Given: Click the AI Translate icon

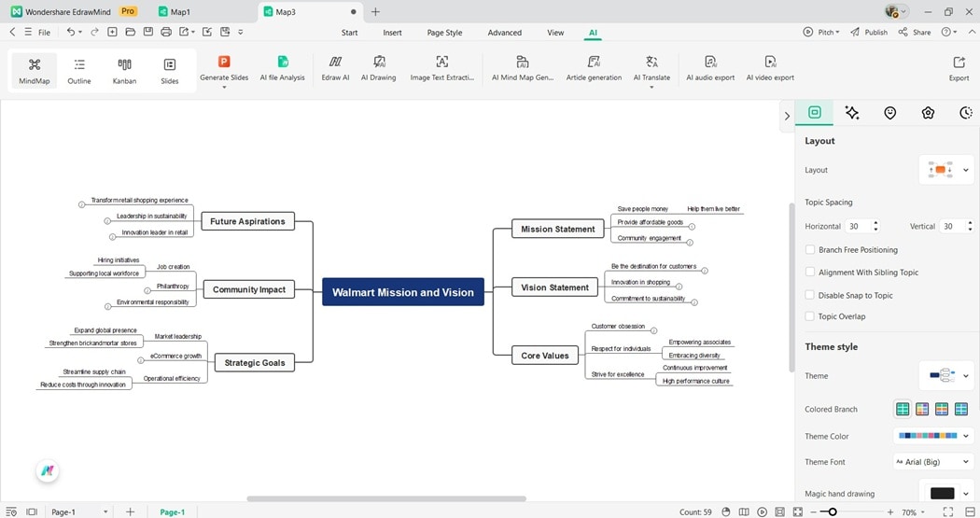Looking at the screenshot, I should click(x=651, y=62).
